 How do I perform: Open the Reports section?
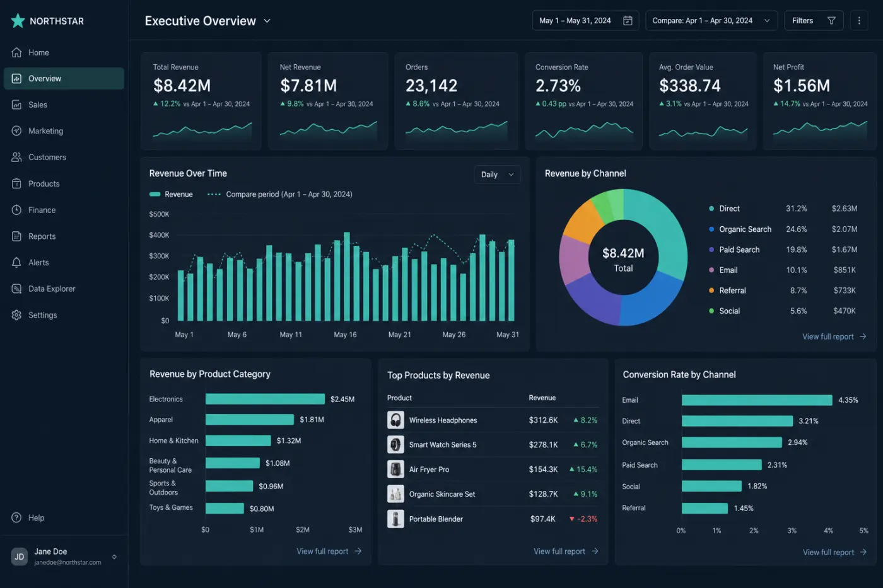pos(64,236)
